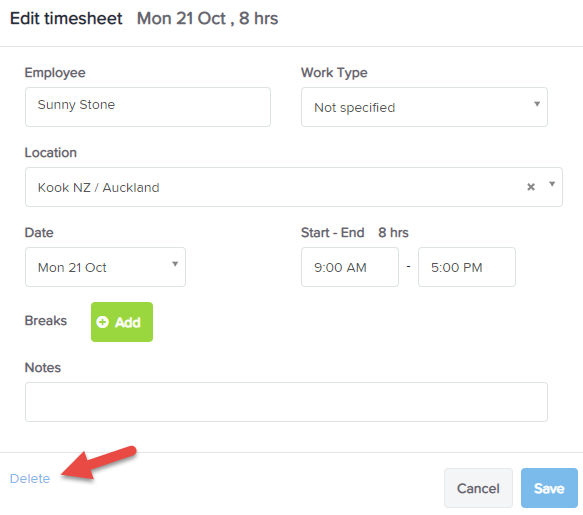
Task: Click the plus icon on Add breaks
Action: (102, 322)
